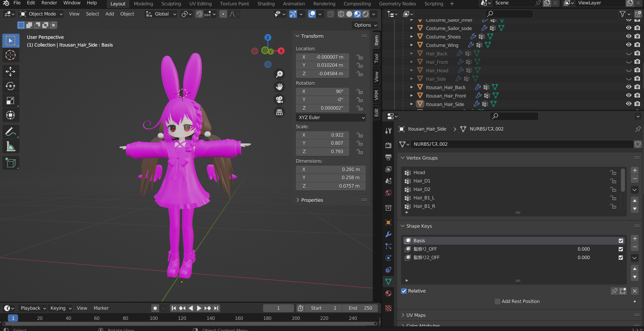Click the 髪飾り_OFF shape key value slider
The image size is (644, 331).
[583, 249]
